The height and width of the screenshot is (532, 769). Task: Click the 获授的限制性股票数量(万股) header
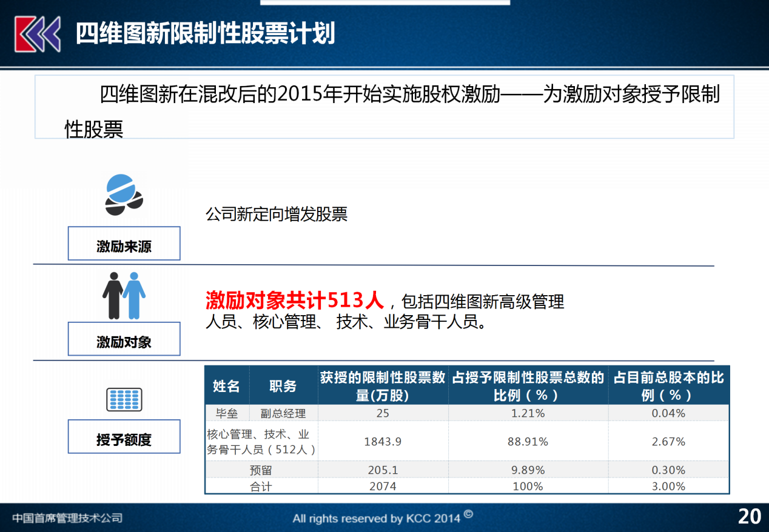[383, 386]
